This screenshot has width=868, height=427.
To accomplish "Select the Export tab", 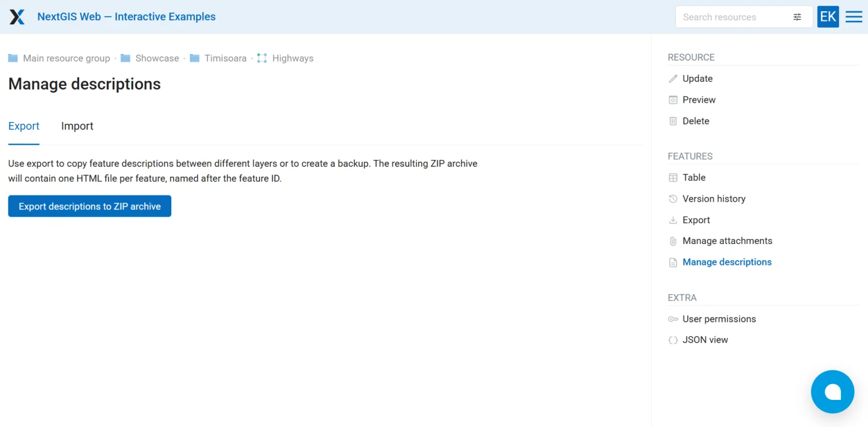I will click(x=24, y=126).
